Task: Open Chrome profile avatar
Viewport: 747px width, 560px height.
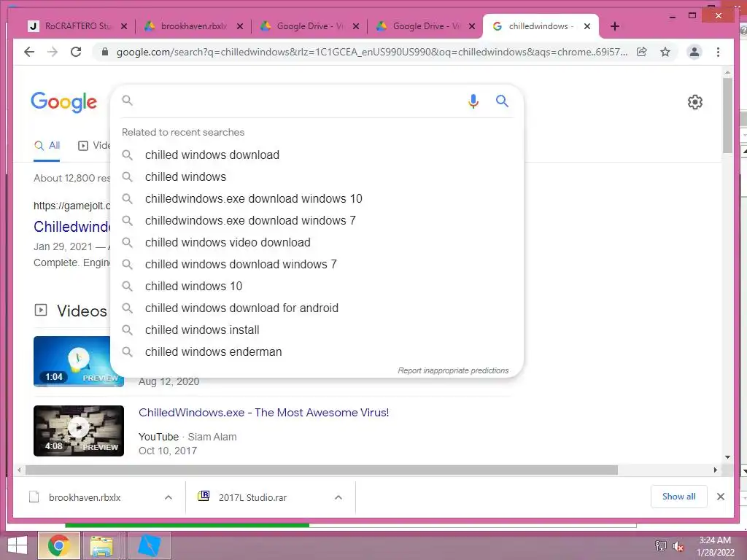Action: (x=694, y=52)
